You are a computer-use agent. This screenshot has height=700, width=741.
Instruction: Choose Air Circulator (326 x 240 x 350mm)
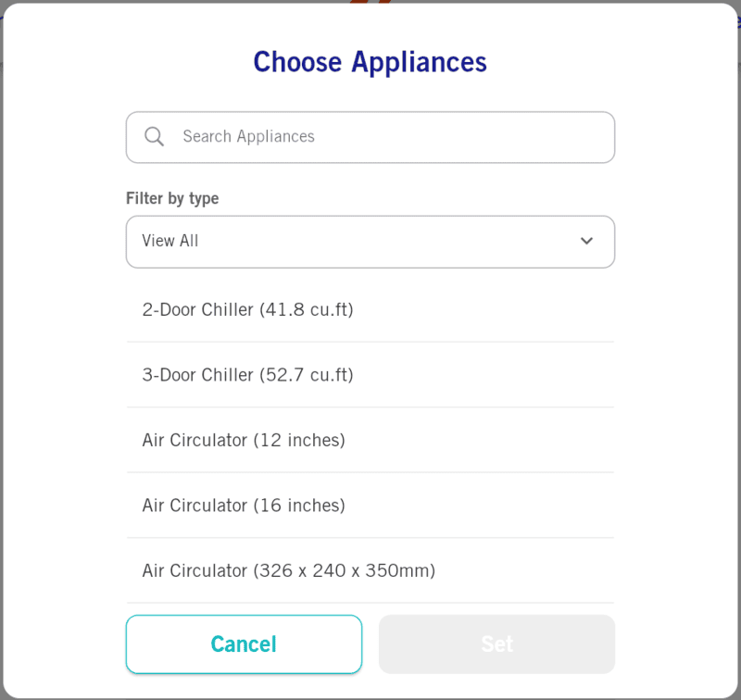(x=288, y=571)
